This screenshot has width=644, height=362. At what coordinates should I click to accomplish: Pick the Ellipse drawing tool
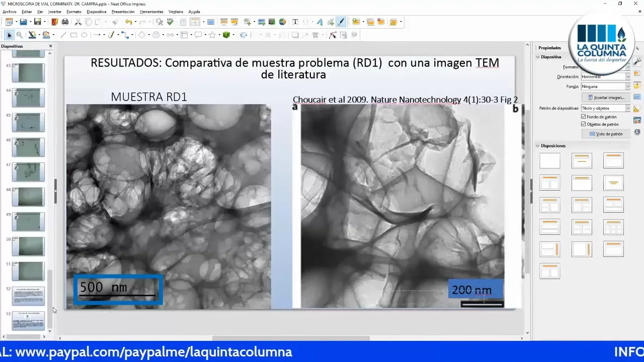tap(84, 35)
